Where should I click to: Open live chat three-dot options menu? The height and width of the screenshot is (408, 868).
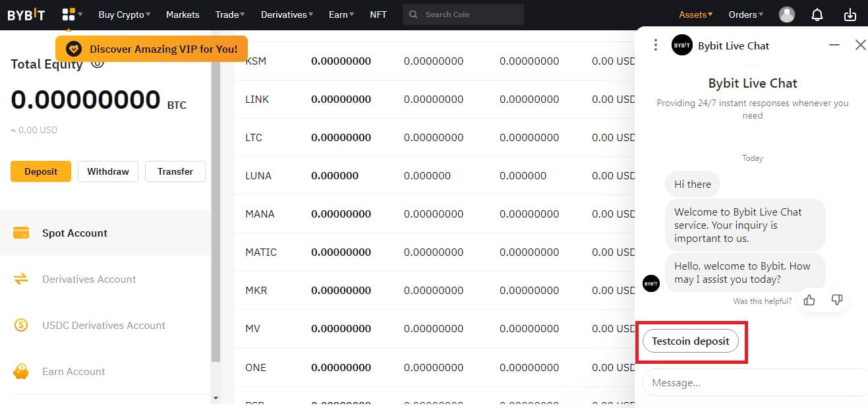tap(655, 45)
